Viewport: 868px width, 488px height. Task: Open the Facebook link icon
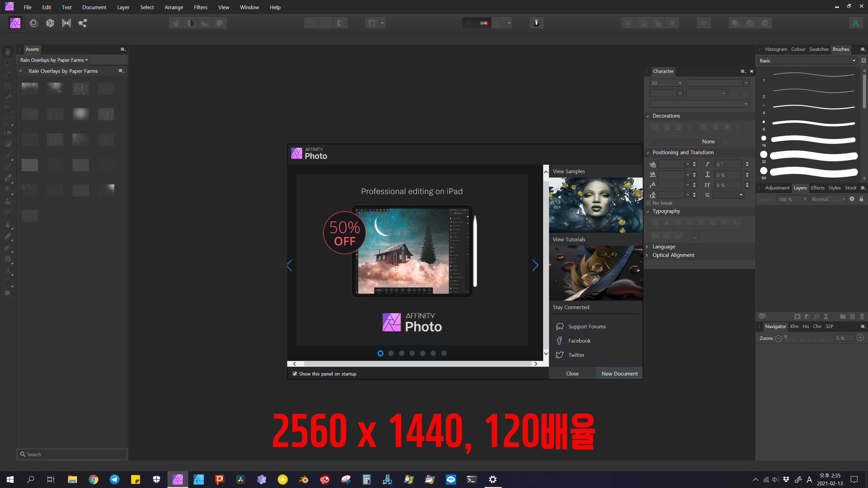pos(559,341)
